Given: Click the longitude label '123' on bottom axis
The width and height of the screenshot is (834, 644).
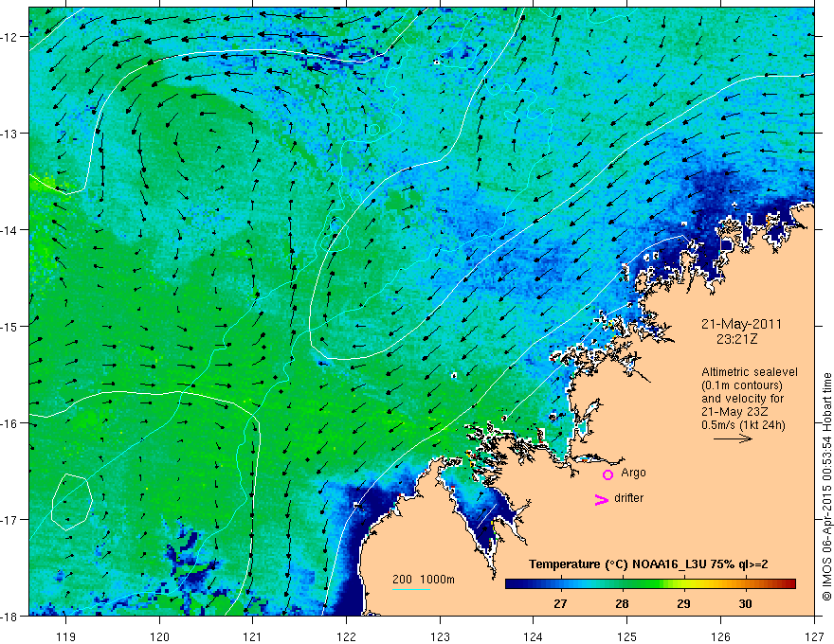Looking at the screenshot, I should tap(440, 637).
